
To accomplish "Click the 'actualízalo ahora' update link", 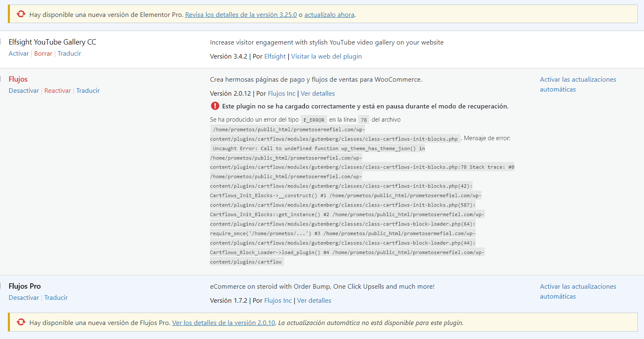I will [329, 14].
